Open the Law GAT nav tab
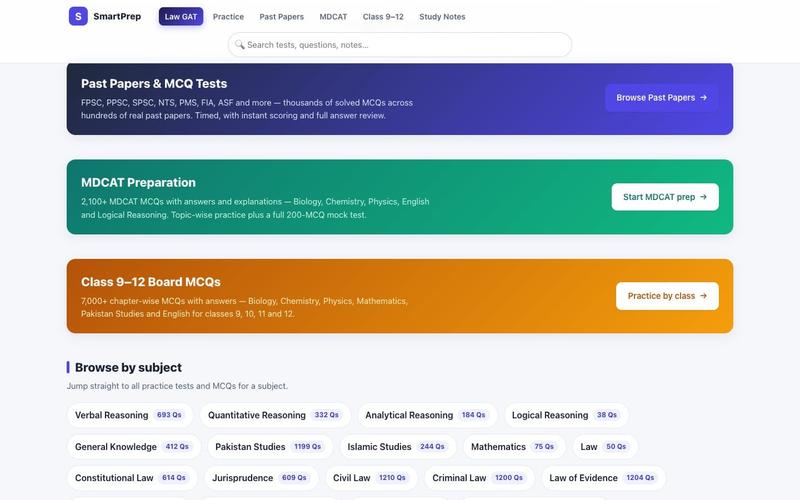 181,16
